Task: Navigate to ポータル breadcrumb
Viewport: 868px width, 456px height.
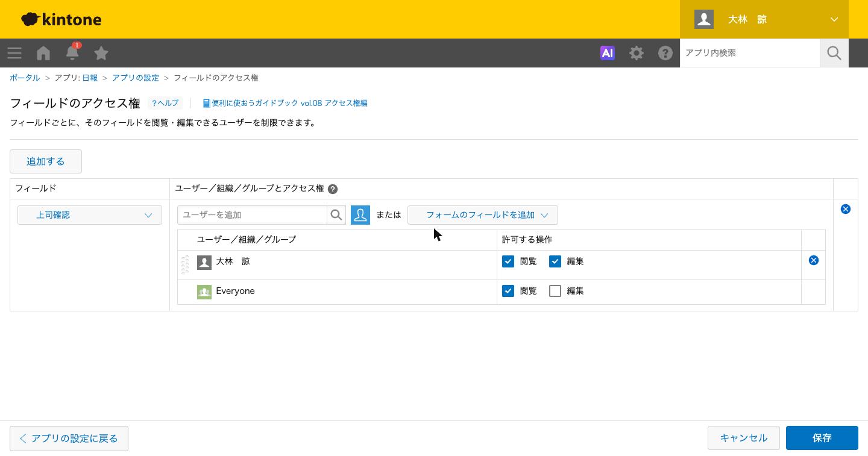Action: point(25,78)
